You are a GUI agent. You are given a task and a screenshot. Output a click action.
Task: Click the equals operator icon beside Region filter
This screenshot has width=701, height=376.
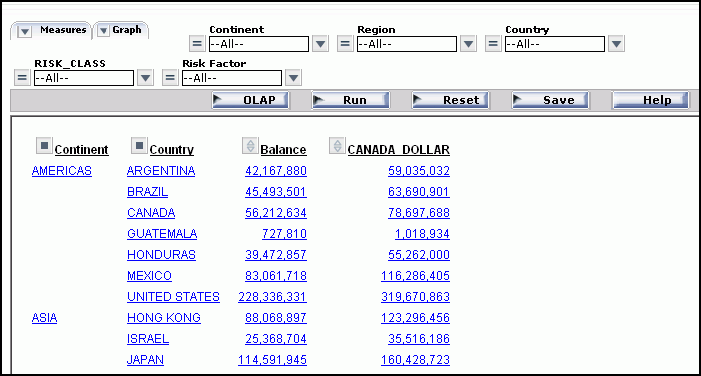pyautogui.click(x=345, y=44)
